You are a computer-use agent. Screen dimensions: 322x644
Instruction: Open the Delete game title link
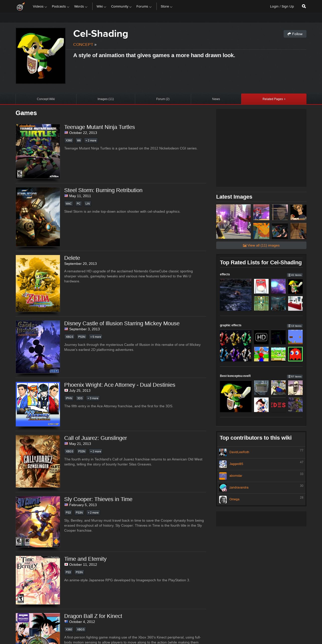(72, 258)
